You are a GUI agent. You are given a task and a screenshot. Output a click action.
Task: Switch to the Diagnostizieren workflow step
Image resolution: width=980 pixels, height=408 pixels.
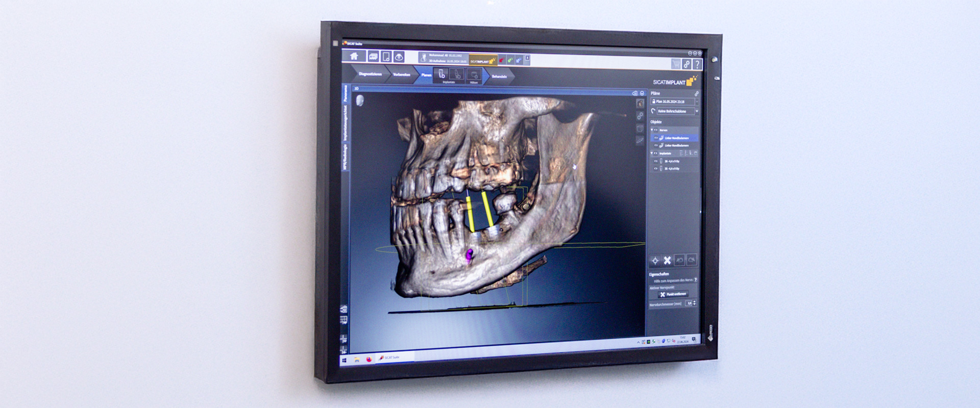(370, 74)
